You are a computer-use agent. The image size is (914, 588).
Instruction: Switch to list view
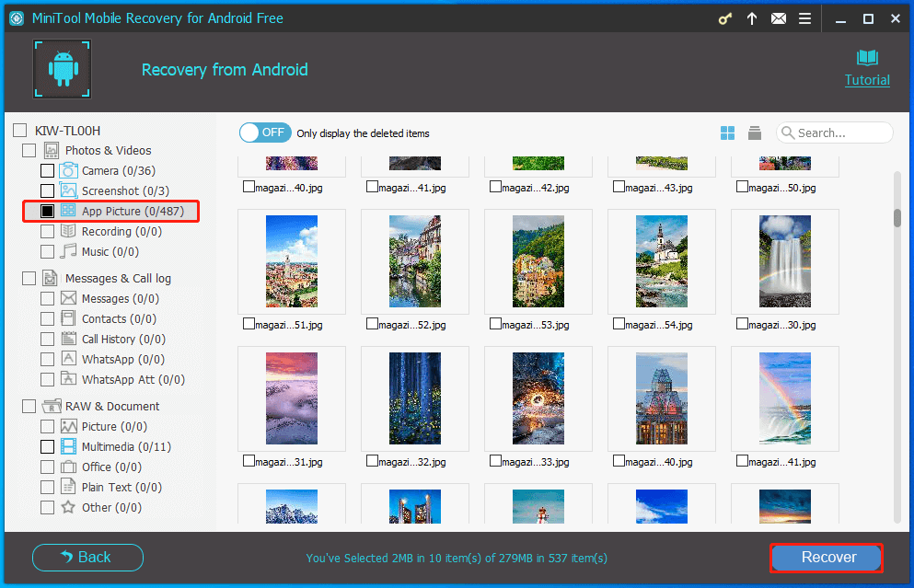coord(755,133)
